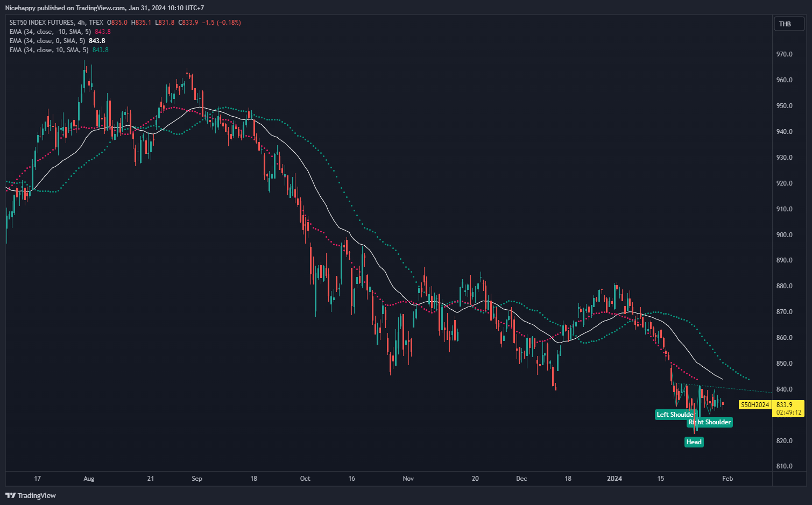Click the 950.0 price axis label
This screenshot has height=505, width=812.
[x=784, y=106]
